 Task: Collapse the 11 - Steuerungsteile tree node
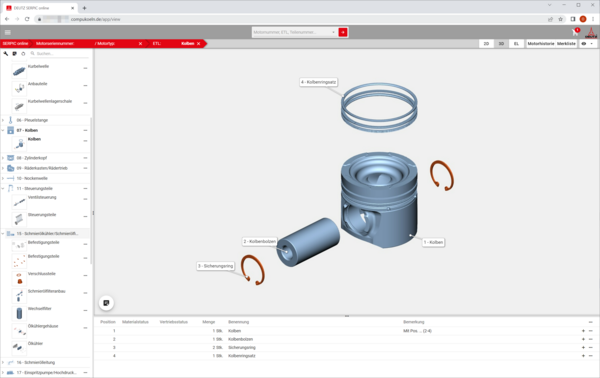[x=3, y=188]
